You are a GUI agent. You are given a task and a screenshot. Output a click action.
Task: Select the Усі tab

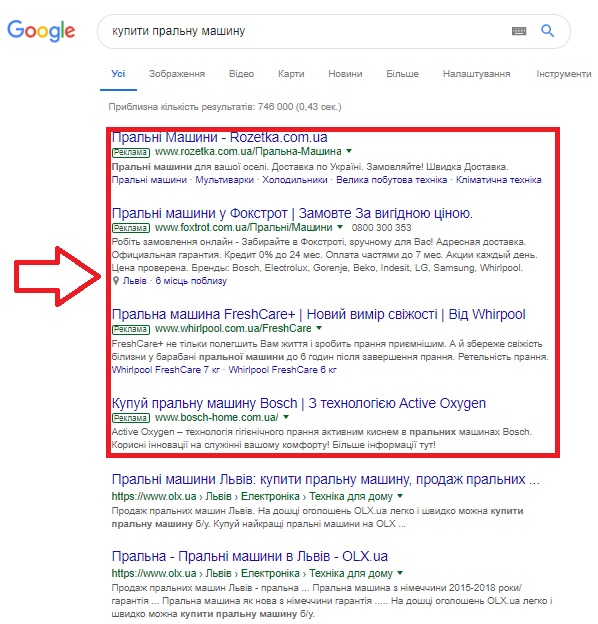(x=118, y=74)
